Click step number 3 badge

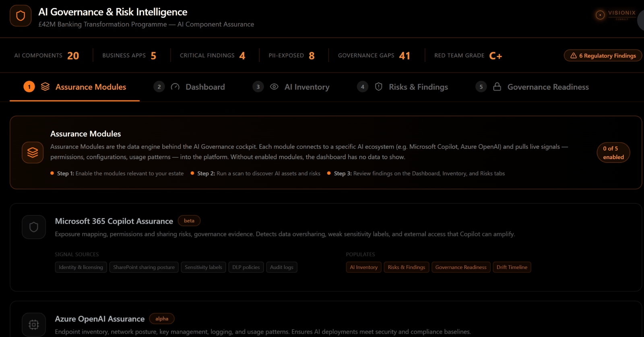(x=258, y=86)
